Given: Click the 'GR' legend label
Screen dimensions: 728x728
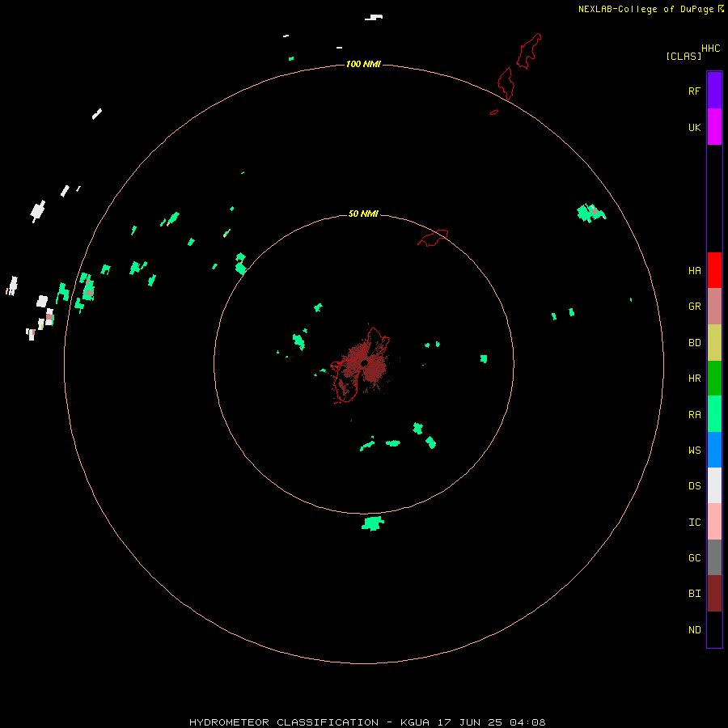Looking at the screenshot, I should (694, 307).
